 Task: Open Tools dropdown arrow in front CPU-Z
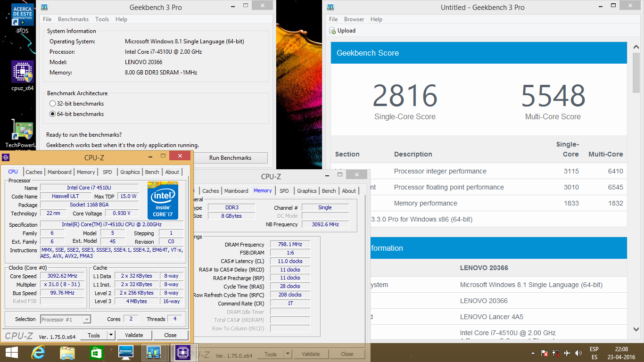coord(111,335)
